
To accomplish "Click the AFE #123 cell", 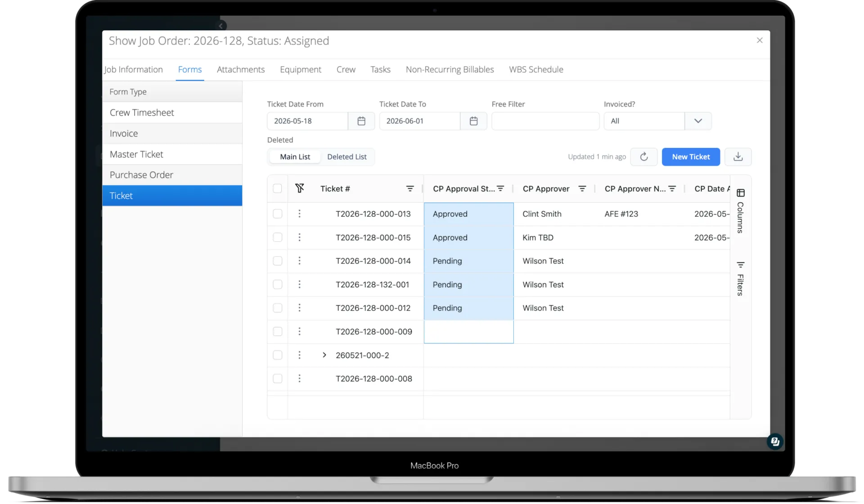I will [639, 214].
